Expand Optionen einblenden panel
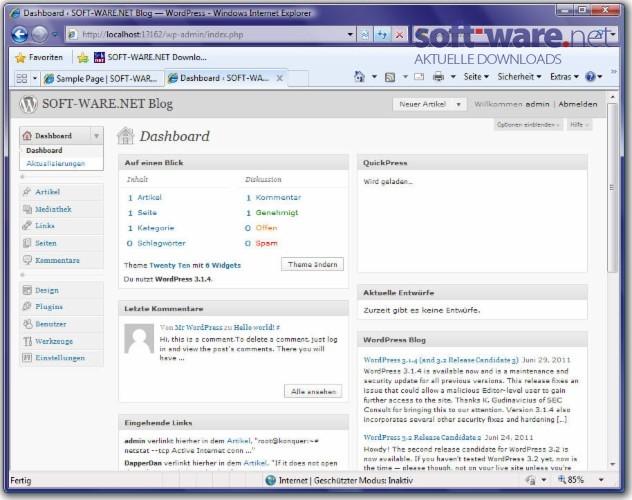The height and width of the screenshot is (500, 632). (528, 125)
